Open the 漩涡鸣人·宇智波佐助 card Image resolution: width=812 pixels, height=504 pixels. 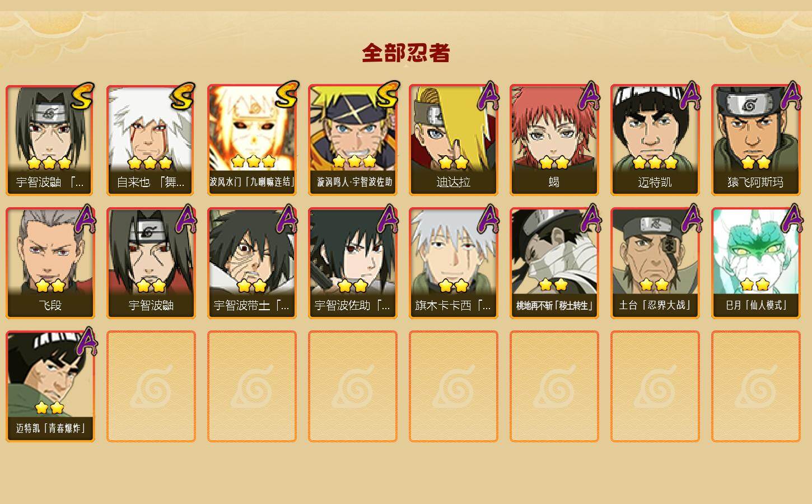[x=353, y=140]
